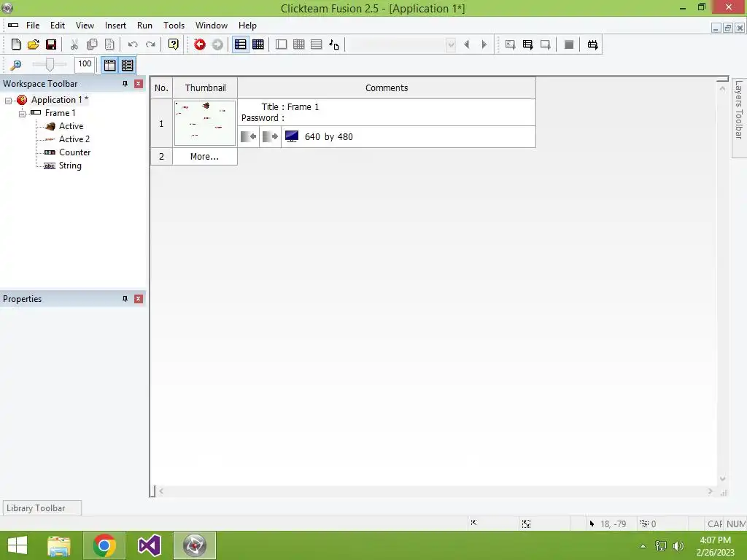Go to the previous frame arrow
The height and width of the screenshot is (560, 747).
click(467, 44)
